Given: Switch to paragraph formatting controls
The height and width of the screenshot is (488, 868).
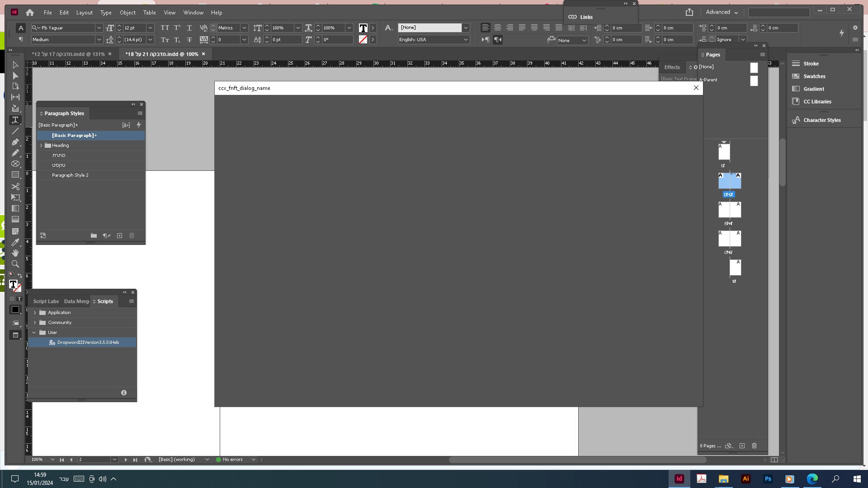Looking at the screenshot, I should pyautogui.click(x=20, y=40).
